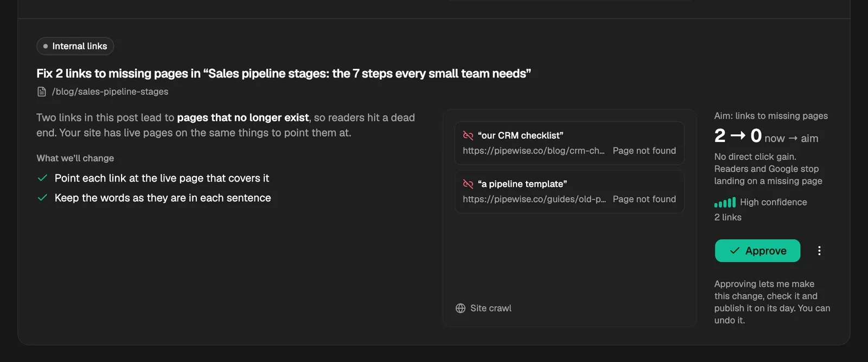Click the bold text "pages that no longer exist"
Image resolution: width=868 pixels, height=362 pixels.
(243, 118)
